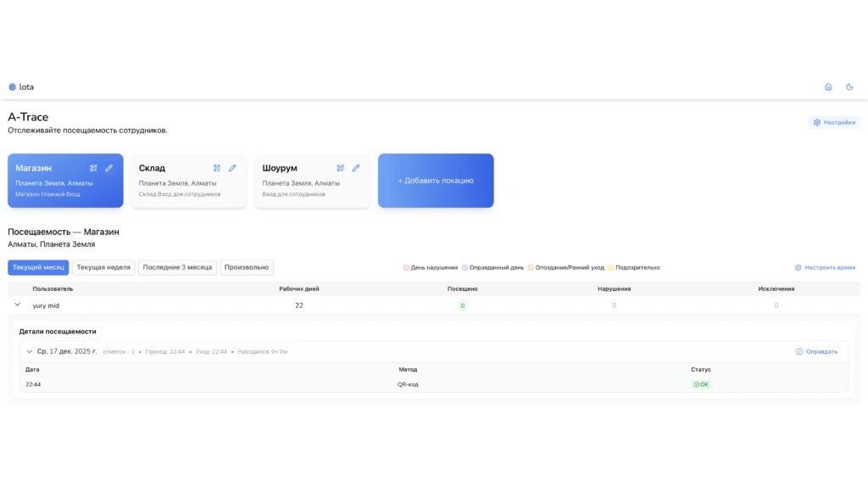Choose the Произвольно custom period
868x498 pixels.
coord(247,267)
